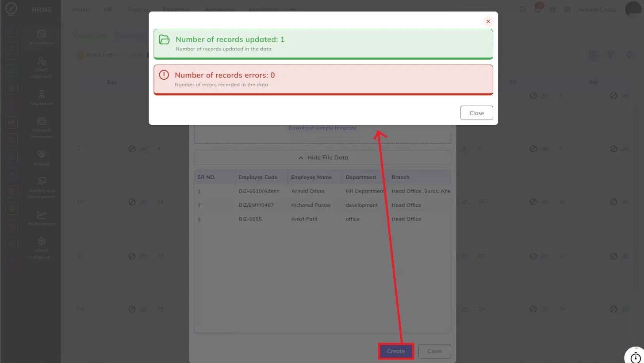This screenshot has width=644, height=363.
Task: Click the HR Department cell
Action: [x=365, y=191]
